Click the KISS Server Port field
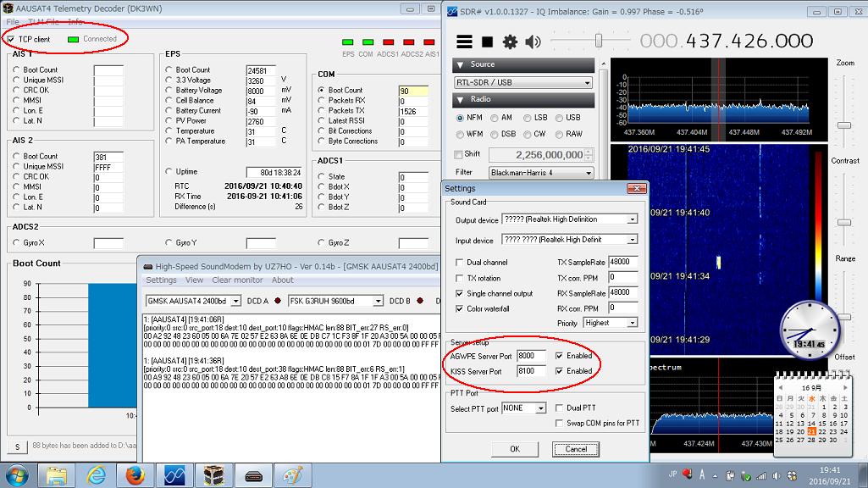The image size is (868, 488). [531, 371]
